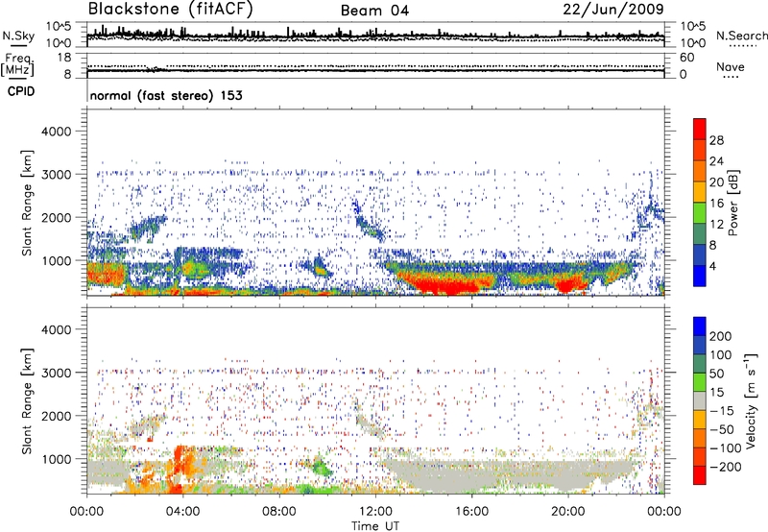
Task: Click the blue top of Velocity color bar
Action: 700,326
